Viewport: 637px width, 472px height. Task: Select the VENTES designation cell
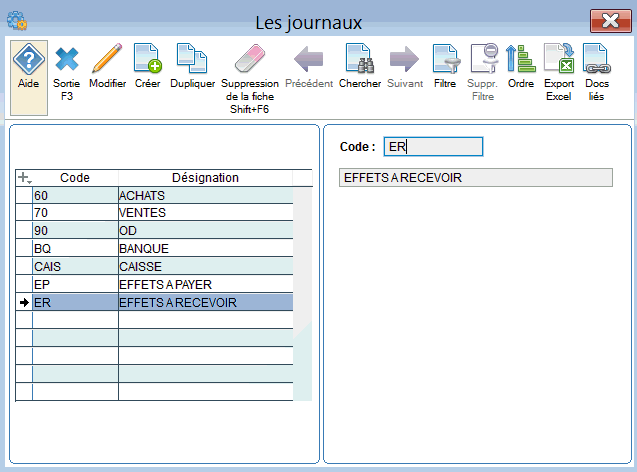pyautogui.click(x=206, y=212)
